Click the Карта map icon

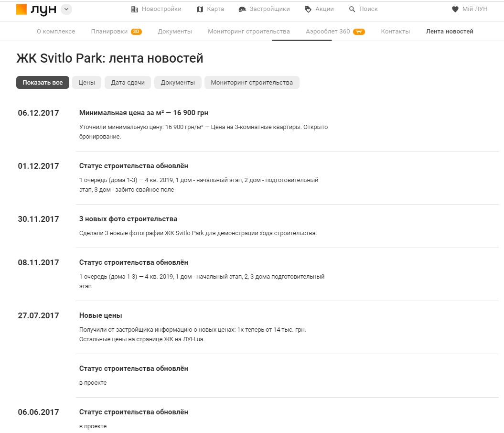(200, 9)
